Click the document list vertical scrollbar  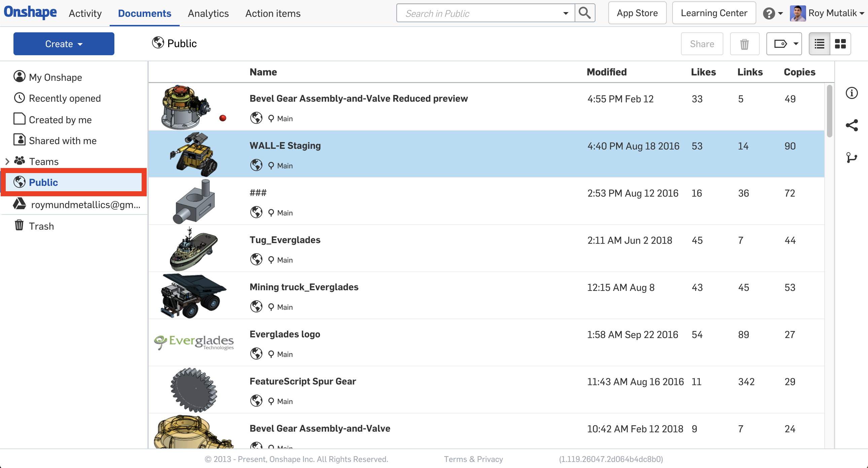pos(829,111)
